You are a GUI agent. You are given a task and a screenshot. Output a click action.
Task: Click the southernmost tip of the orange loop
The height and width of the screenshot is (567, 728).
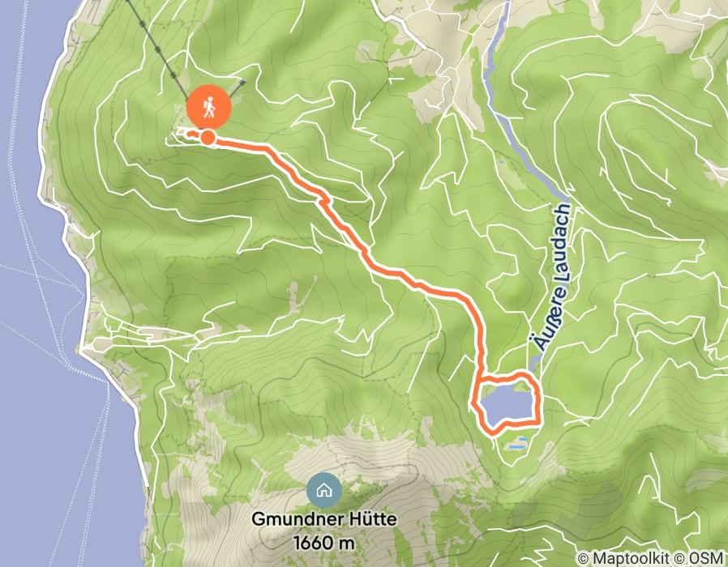click(x=492, y=433)
